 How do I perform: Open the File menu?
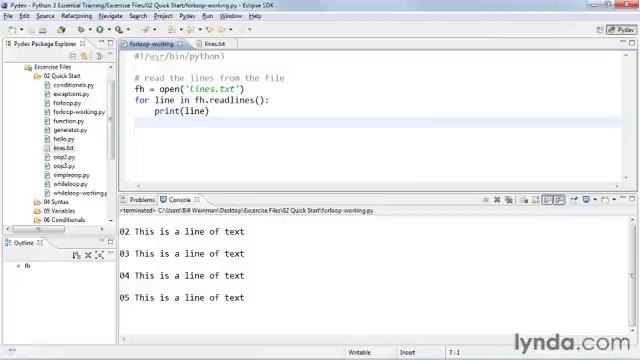tap(8, 16)
